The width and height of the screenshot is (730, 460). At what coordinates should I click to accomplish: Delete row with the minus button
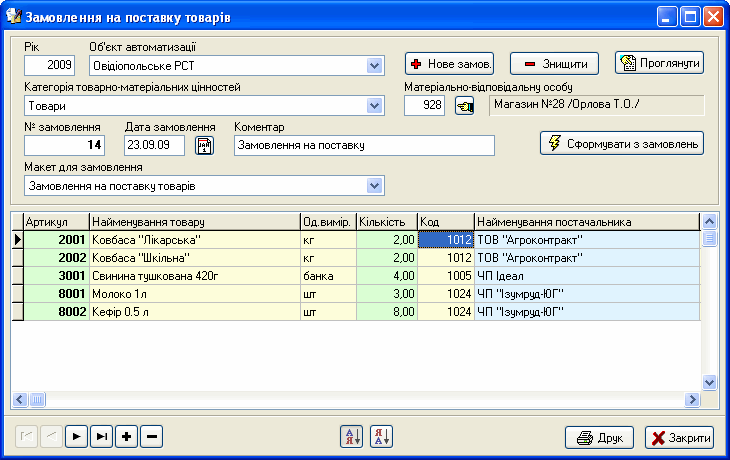[152, 437]
